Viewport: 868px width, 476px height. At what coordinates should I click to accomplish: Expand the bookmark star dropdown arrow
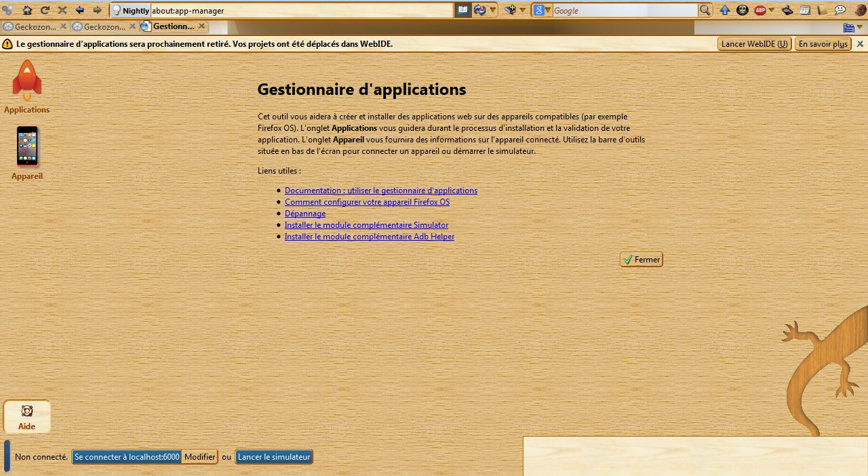522,10
